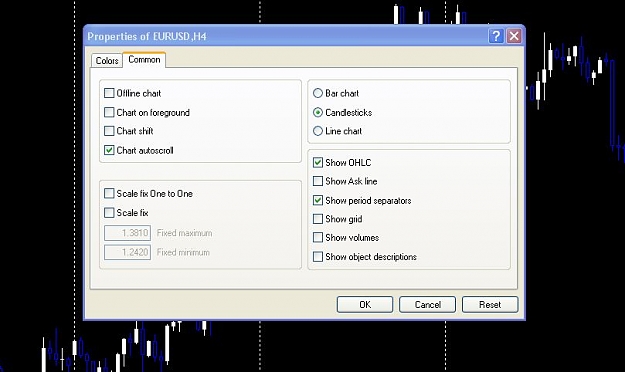Close the Properties of EURUSD,H4 dialog
625x372 pixels.
514,36
